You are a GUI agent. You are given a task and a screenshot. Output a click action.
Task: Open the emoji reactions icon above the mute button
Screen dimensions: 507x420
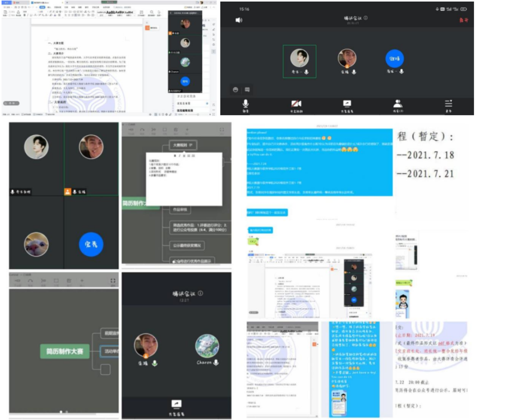pyautogui.click(x=235, y=89)
